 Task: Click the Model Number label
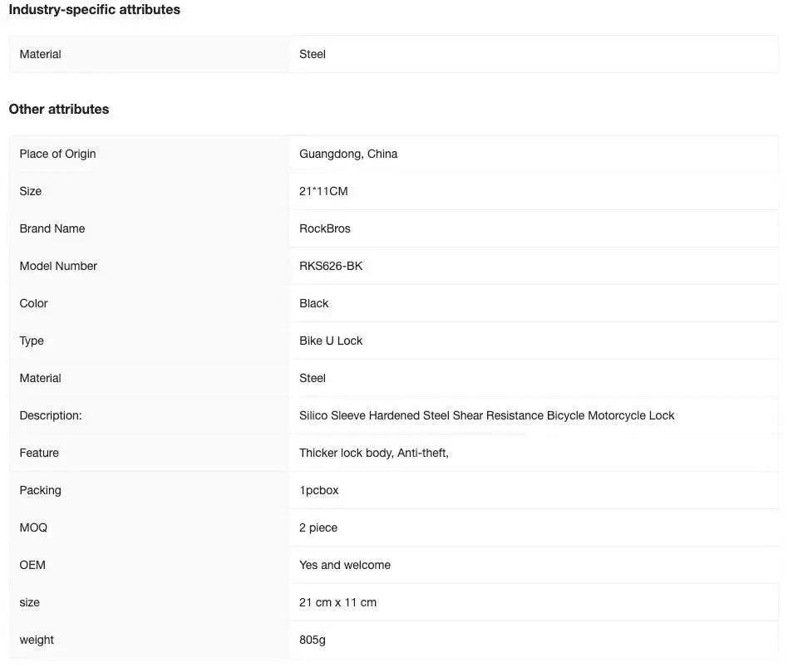58,266
